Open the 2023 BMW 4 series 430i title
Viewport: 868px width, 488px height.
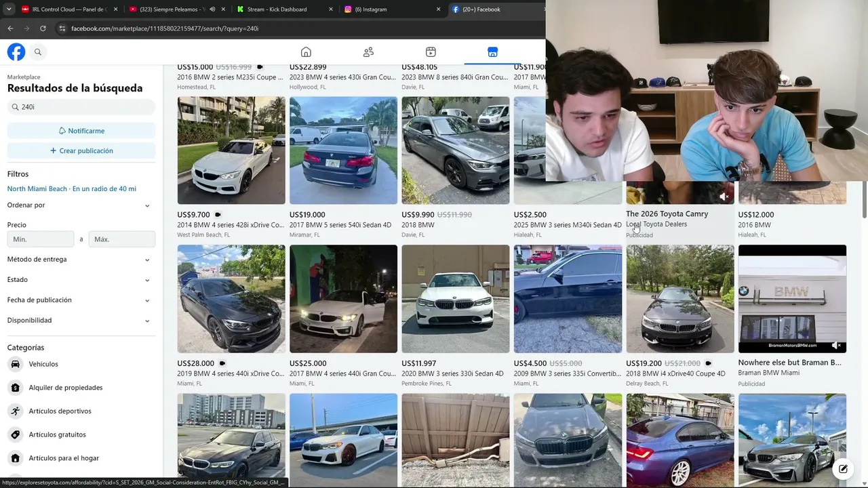(x=342, y=77)
